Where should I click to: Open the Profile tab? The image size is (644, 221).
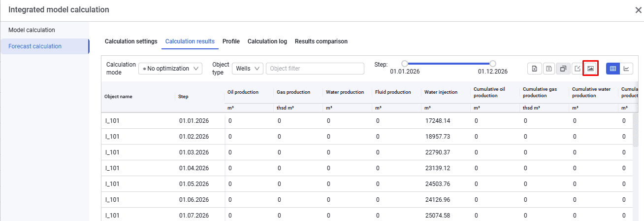tap(231, 41)
